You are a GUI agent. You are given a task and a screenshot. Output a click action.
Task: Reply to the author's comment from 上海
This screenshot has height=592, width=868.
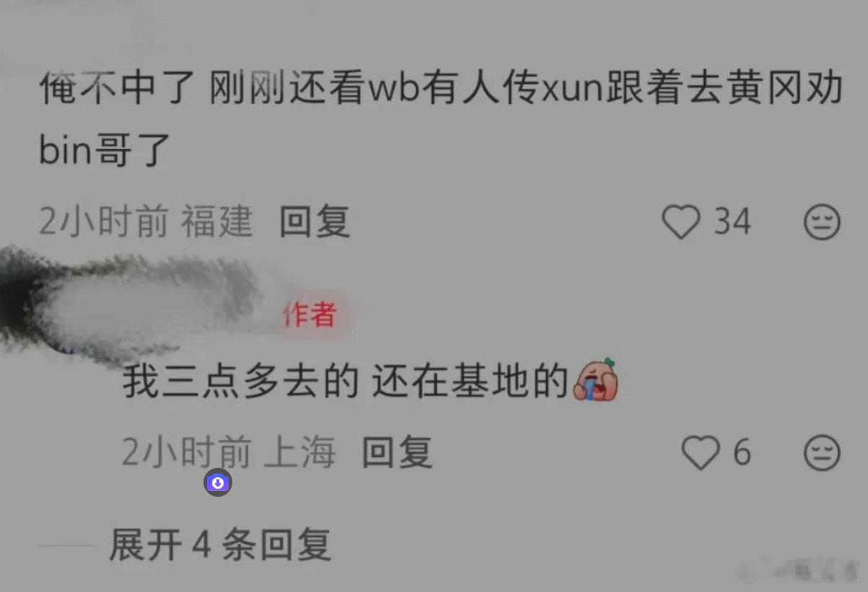tap(396, 453)
